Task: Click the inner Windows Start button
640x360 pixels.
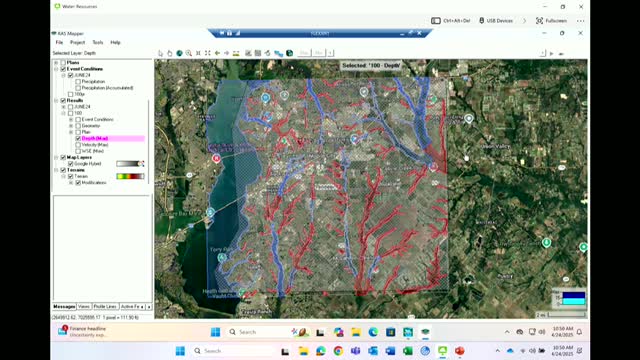Action: 215,332
